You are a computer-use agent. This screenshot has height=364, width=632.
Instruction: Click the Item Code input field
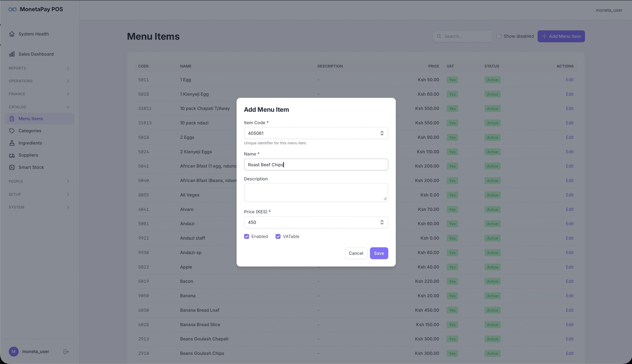tap(316, 133)
